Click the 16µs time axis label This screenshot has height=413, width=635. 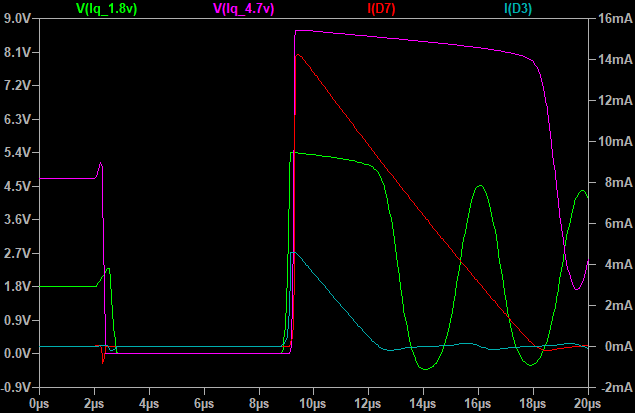coord(478,404)
